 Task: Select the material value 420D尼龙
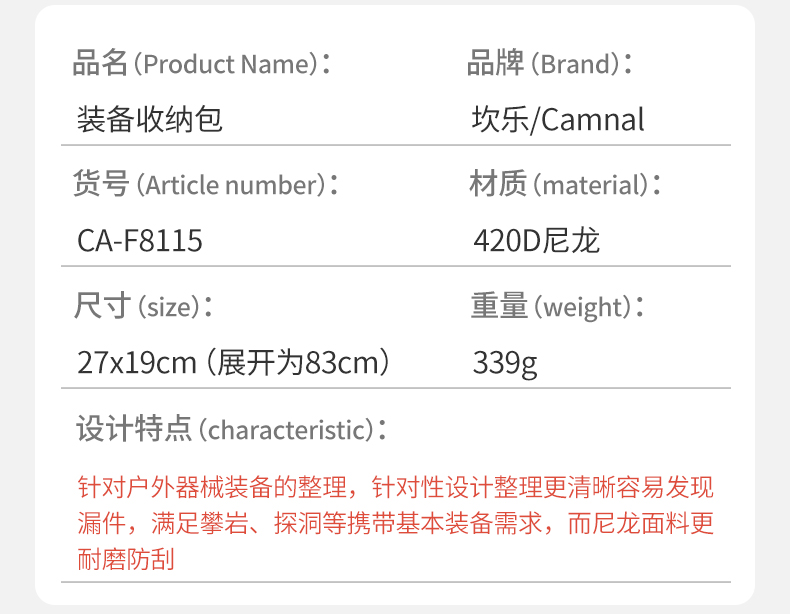536,241
